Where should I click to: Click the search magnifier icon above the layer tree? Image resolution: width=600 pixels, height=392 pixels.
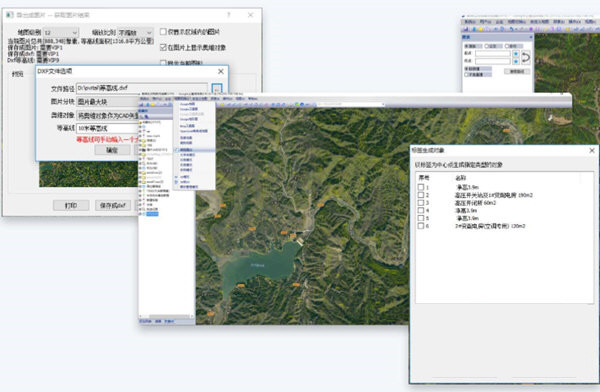pos(146,116)
